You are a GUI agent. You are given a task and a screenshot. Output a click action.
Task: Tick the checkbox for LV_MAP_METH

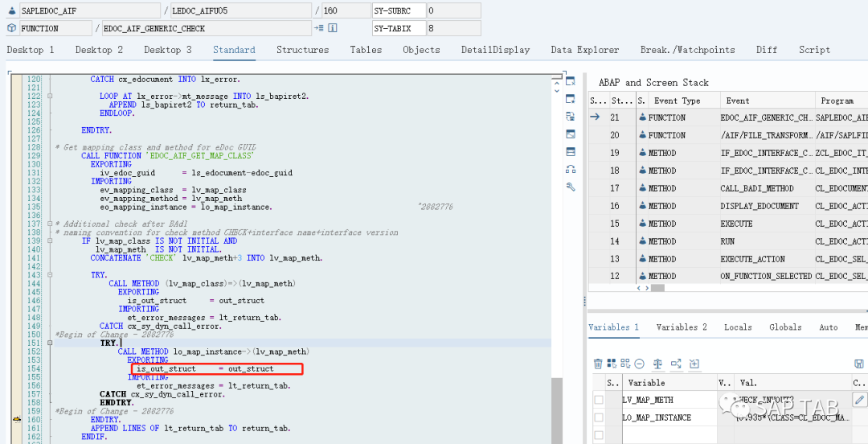(x=599, y=400)
